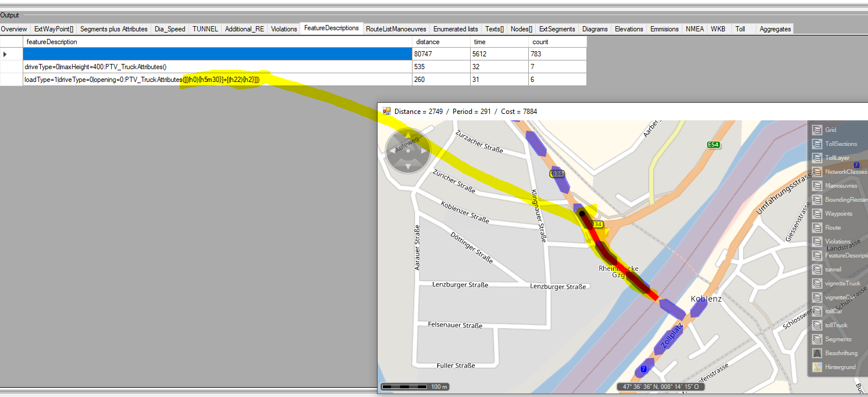Viewport: 868px width, 397px height.
Task: Open the RouteListManoeuvres tab
Action: 396,29
